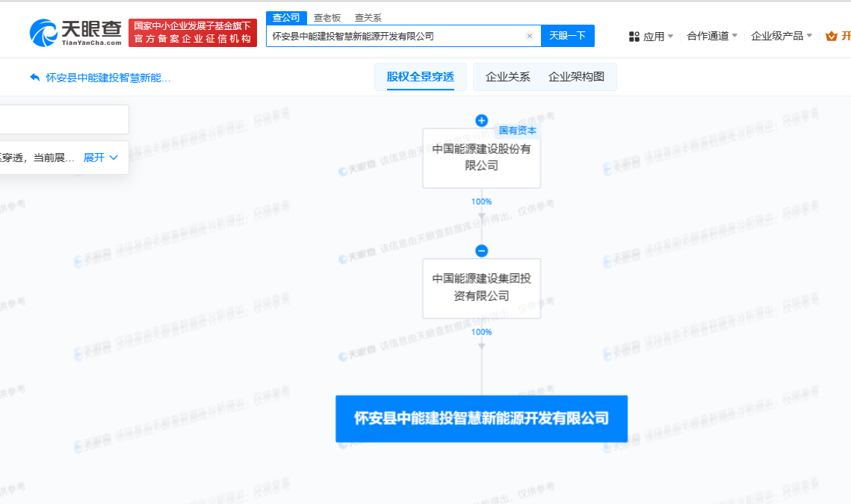Viewport: 851px width, 504px height.
Task: Click the empty input box in left panel
Action: pyautogui.click(x=64, y=119)
